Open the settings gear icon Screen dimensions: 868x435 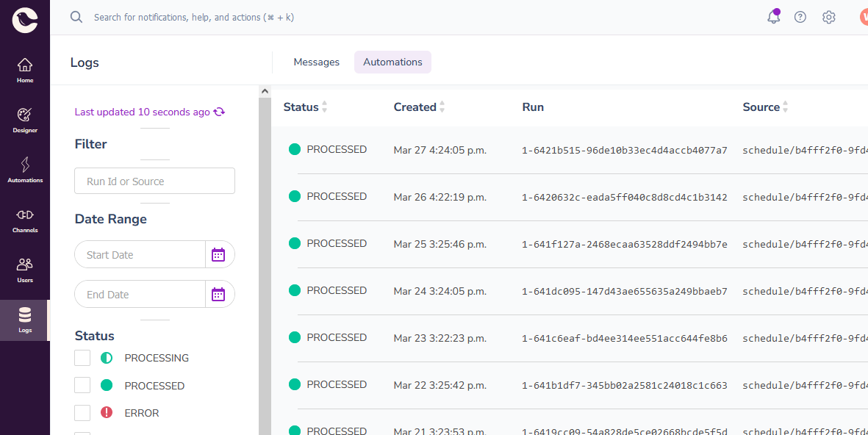click(829, 17)
